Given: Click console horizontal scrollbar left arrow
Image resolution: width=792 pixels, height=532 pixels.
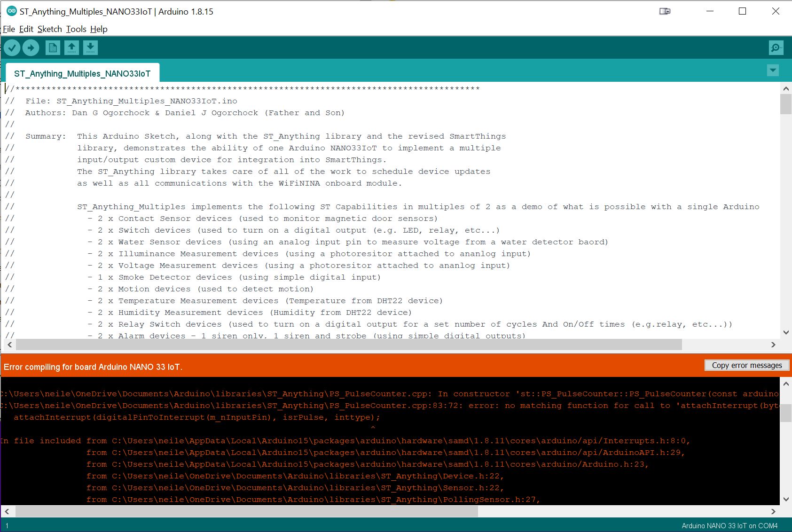Looking at the screenshot, I should [7, 511].
